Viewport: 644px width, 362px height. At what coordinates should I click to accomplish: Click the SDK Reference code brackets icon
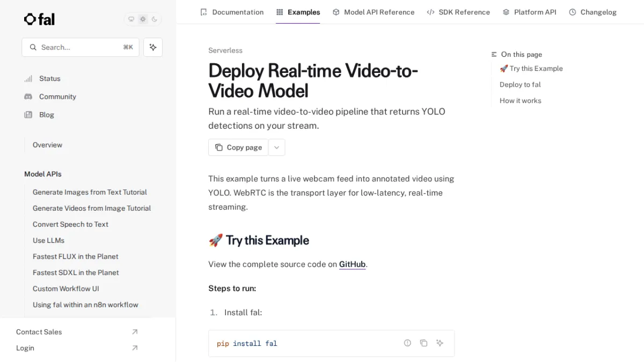430,12
